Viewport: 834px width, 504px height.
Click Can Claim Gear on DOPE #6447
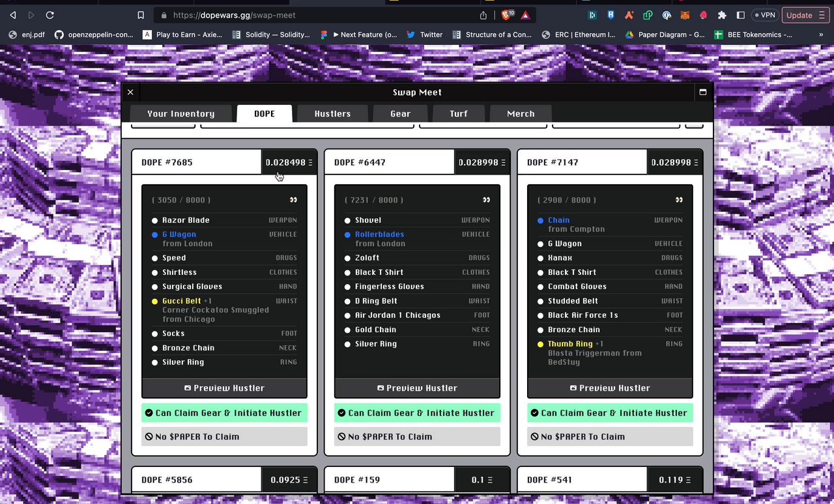417,413
